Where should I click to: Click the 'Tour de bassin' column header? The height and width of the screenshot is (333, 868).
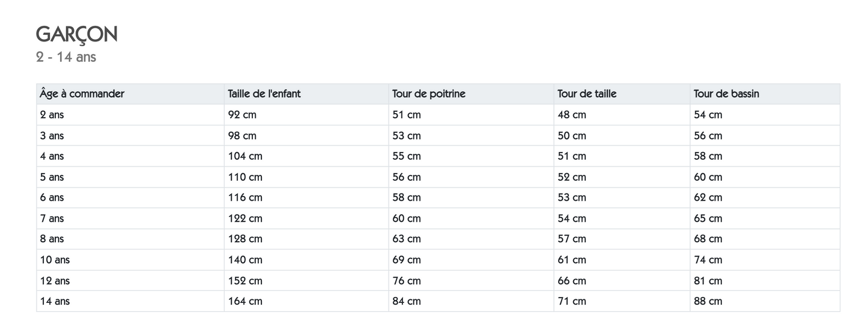click(x=726, y=94)
